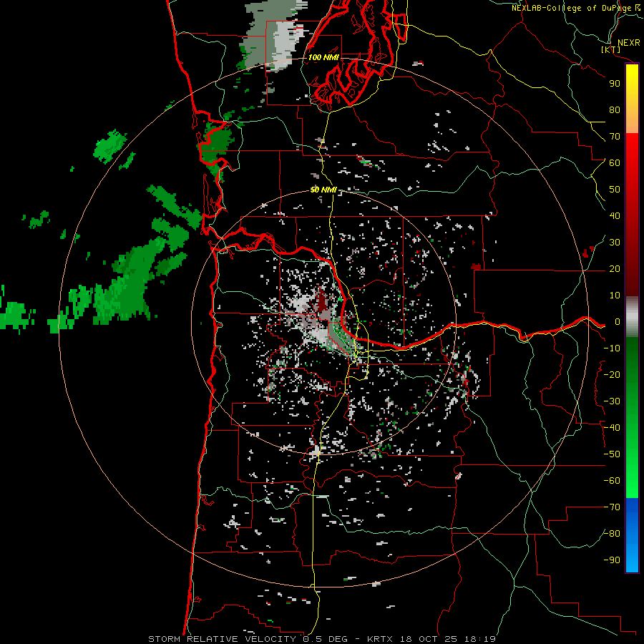Click the NEXR label above the scale
Screen dimensions: 644x644
629,42
